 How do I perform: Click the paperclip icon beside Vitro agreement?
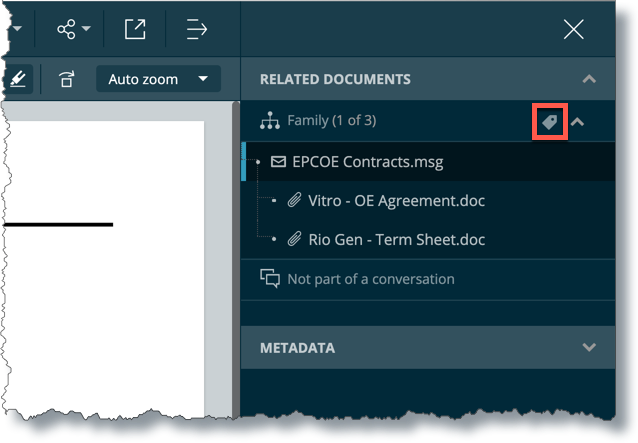click(x=294, y=200)
